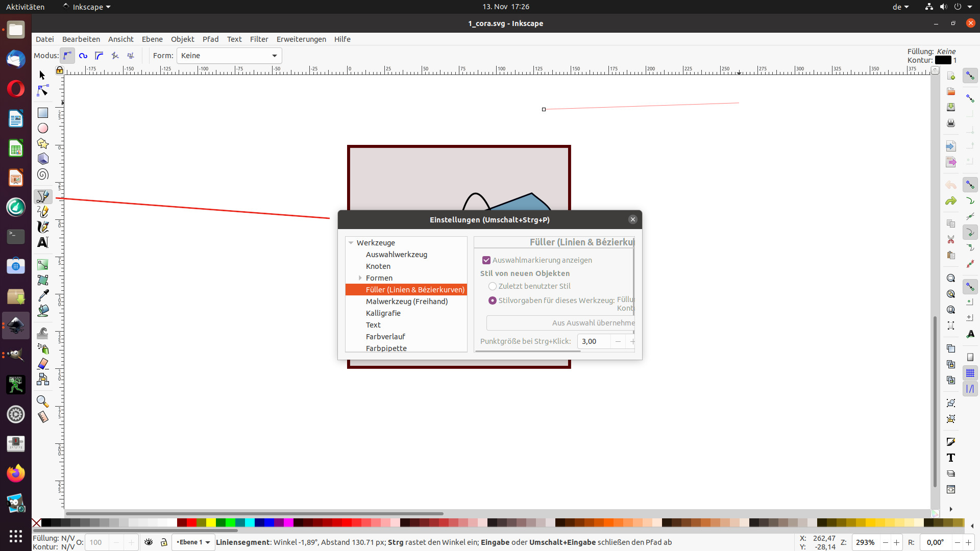Open the Ebene 1 layer dropdown

point(193,542)
